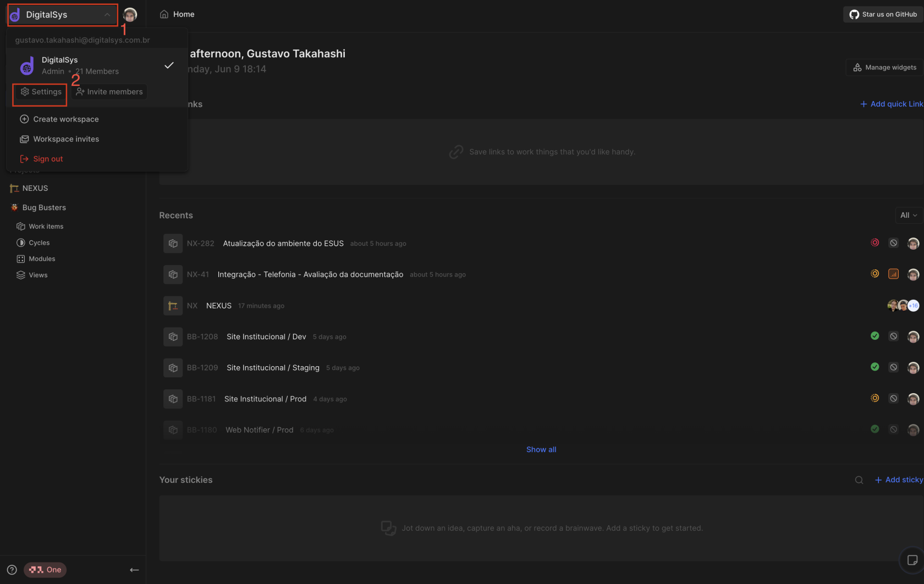Image resolution: width=924 pixels, height=584 pixels.
Task: Click the user avatar beside workspace name
Action: [x=130, y=15]
